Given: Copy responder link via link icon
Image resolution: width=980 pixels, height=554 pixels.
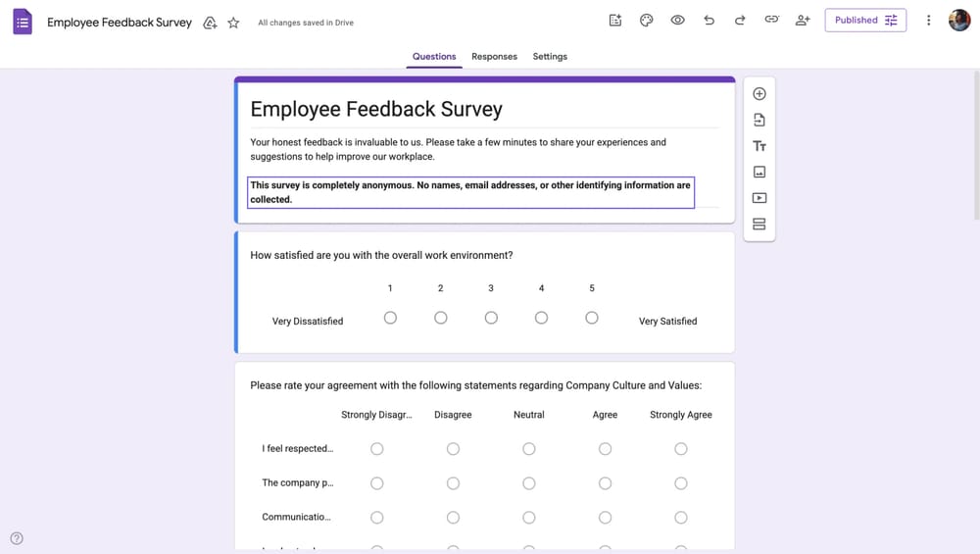Looking at the screenshot, I should coord(771,21).
